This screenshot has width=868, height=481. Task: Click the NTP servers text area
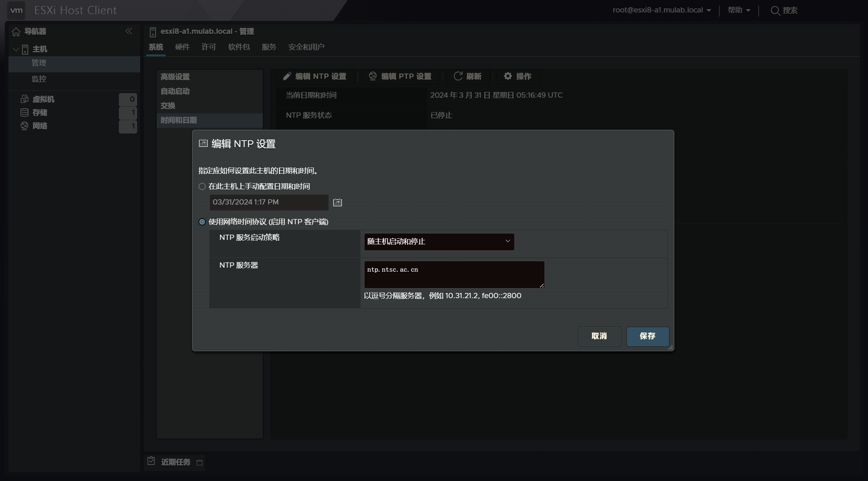click(x=454, y=274)
